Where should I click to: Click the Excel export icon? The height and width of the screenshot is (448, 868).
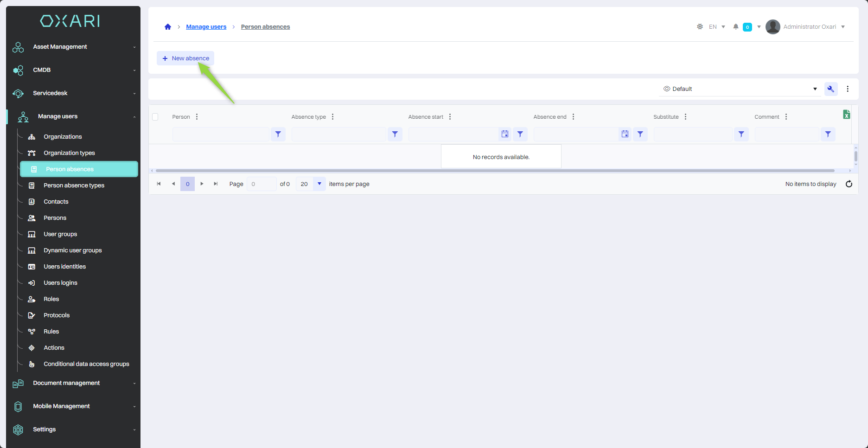pos(846,115)
